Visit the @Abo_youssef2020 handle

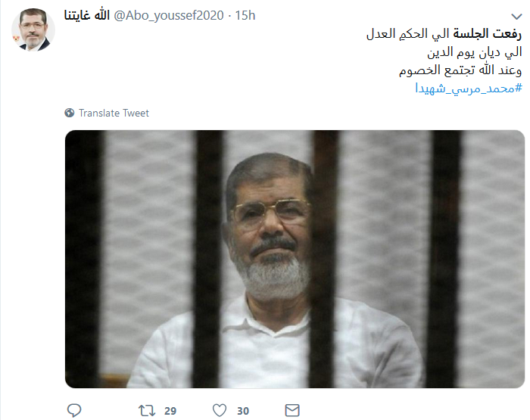(x=169, y=16)
